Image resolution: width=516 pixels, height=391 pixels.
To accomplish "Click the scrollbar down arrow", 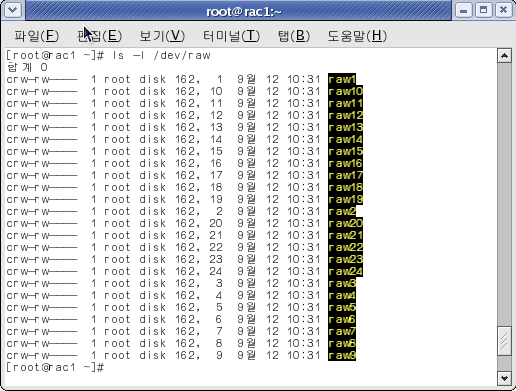I will [x=504, y=378].
